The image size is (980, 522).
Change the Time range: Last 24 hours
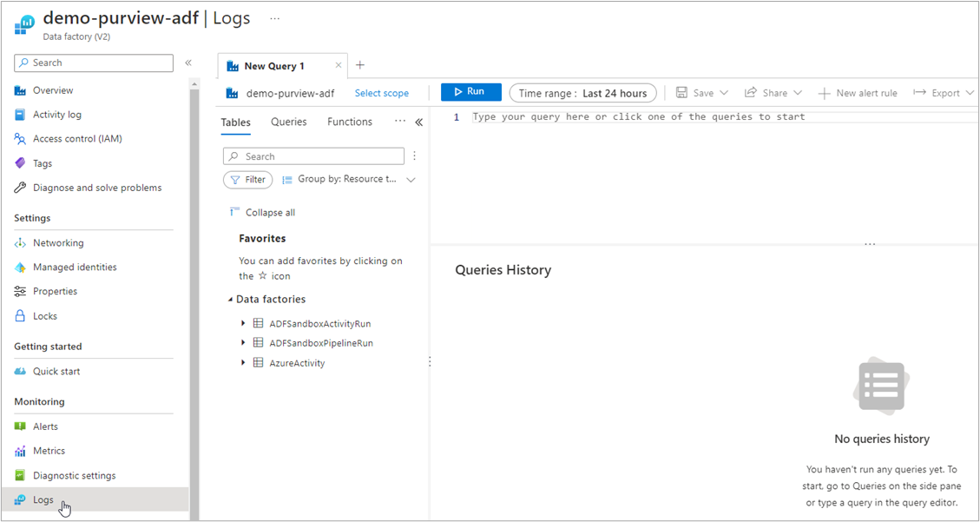tap(582, 93)
